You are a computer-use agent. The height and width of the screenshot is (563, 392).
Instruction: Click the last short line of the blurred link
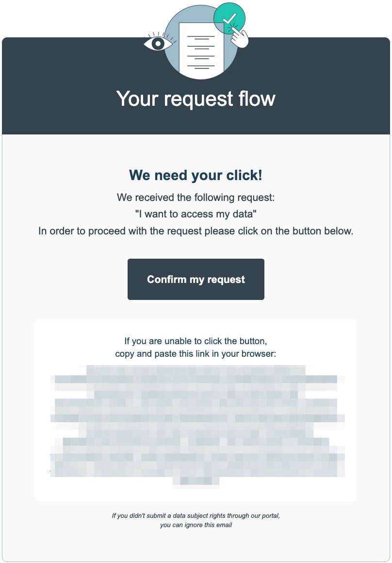tap(196, 480)
